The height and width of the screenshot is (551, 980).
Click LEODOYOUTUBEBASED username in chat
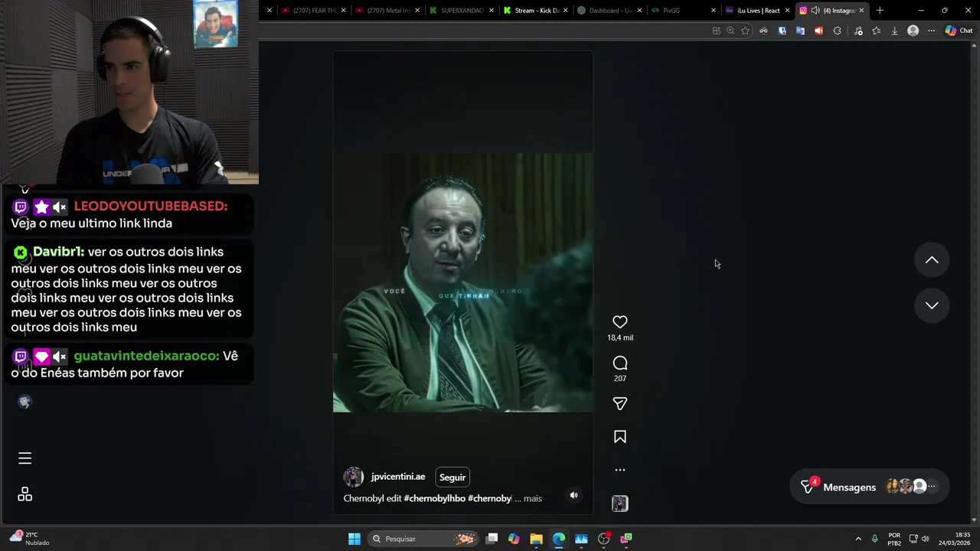tap(151, 207)
